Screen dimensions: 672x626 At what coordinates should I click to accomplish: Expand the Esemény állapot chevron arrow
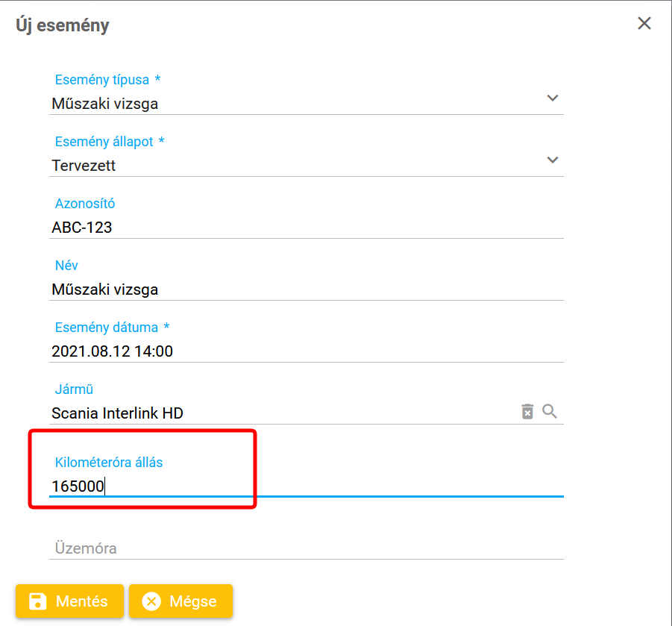click(553, 160)
